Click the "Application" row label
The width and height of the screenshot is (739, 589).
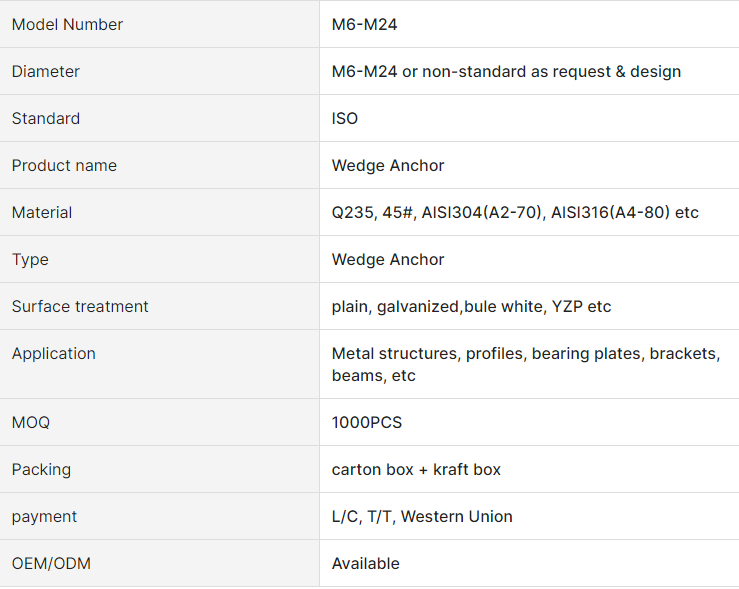pos(54,354)
